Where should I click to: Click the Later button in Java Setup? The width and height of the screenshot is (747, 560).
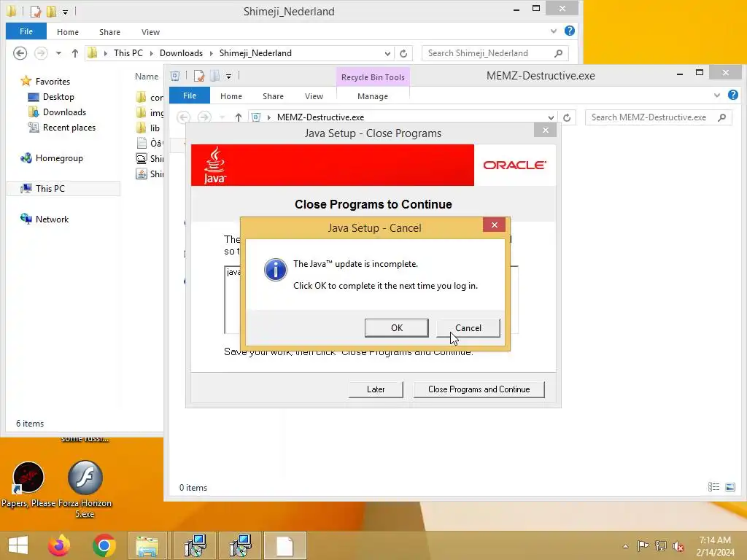(x=376, y=389)
